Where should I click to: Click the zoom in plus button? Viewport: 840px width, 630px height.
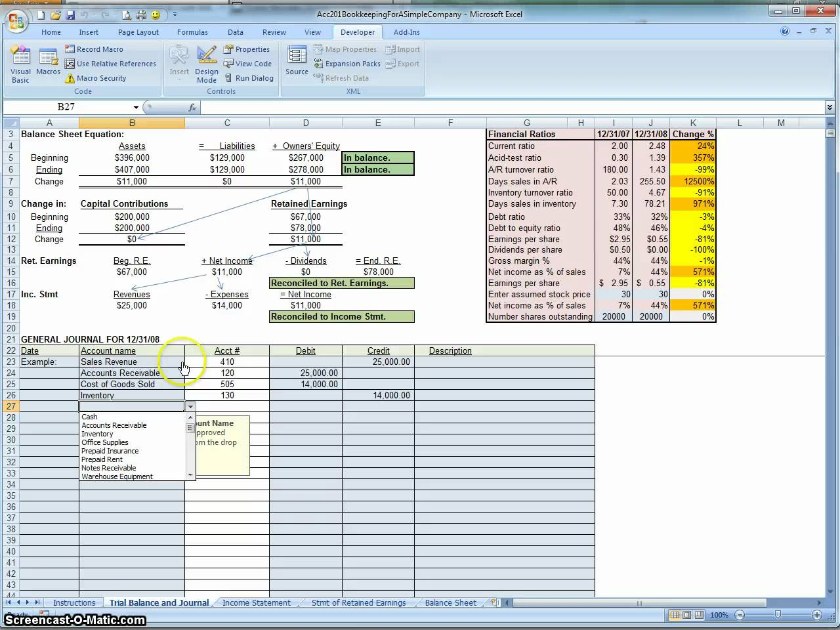tap(817, 615)
